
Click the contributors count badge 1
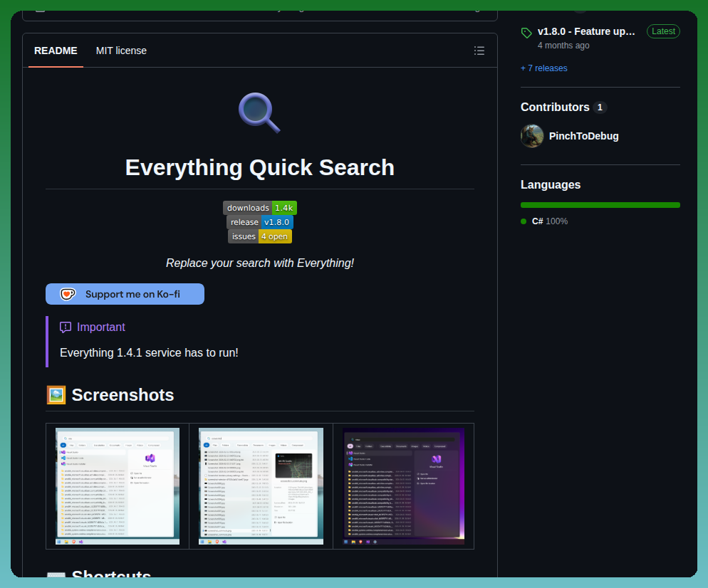click(x=600, y=107)
